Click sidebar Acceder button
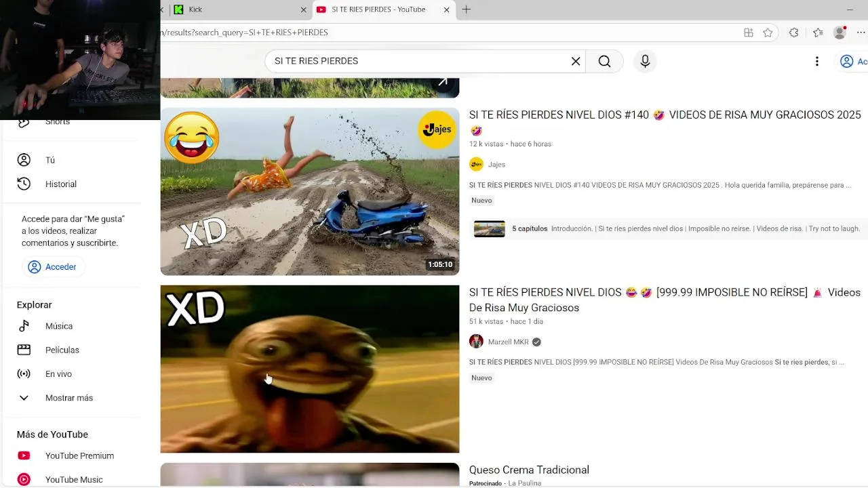This screenshot has height=488, width=868. pos(53,267)
